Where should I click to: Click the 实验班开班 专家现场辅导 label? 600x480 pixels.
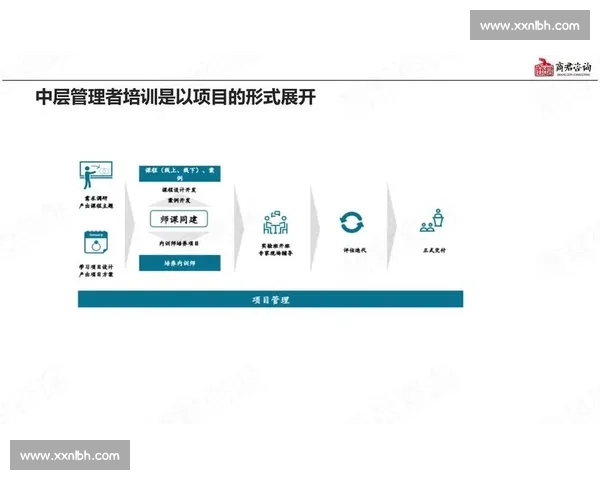[276, 250]
